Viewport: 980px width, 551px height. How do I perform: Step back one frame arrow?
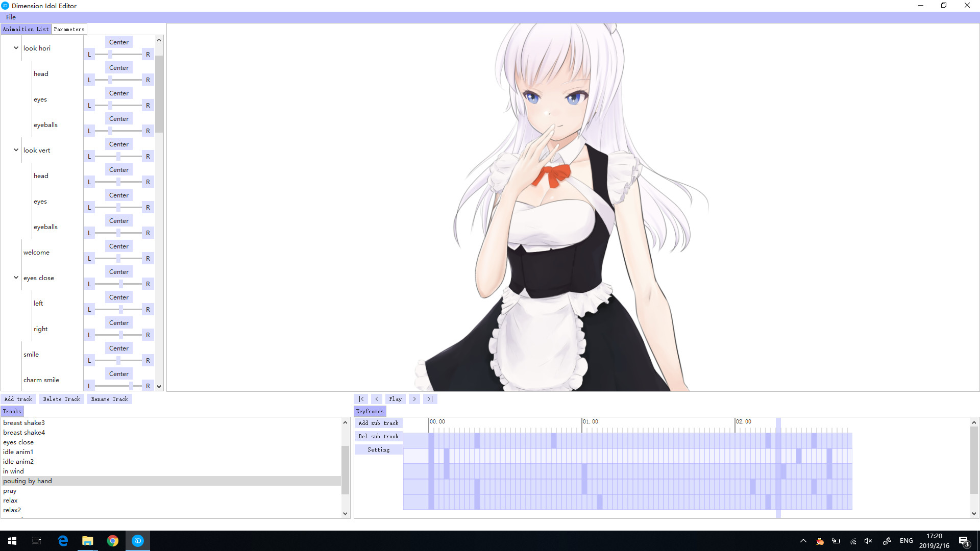point(377,399)
